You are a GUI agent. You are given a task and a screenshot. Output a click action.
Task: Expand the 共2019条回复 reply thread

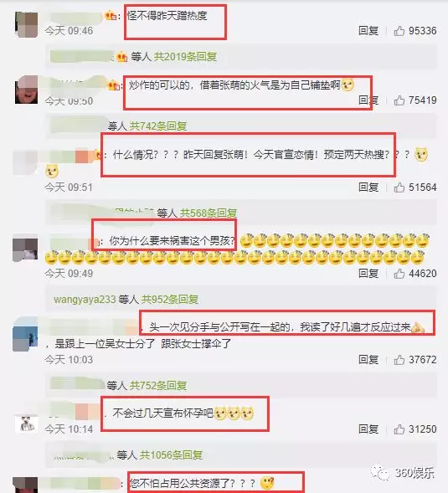[185, 57]
